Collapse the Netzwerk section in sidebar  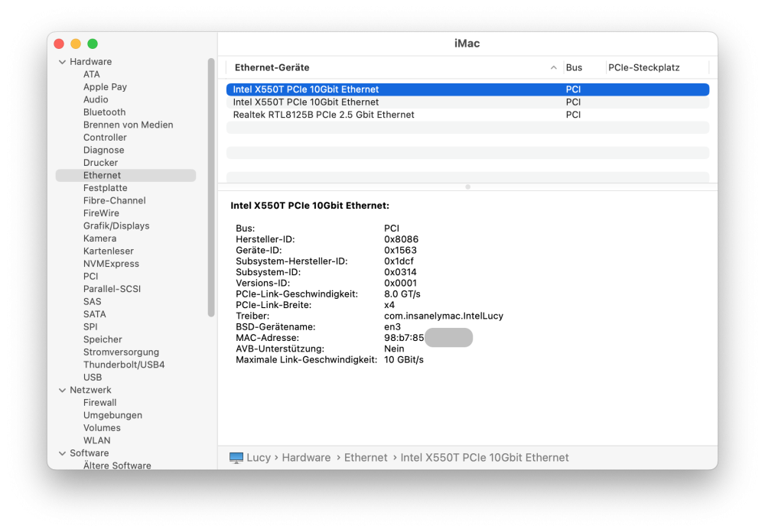[x=63, y=390]
